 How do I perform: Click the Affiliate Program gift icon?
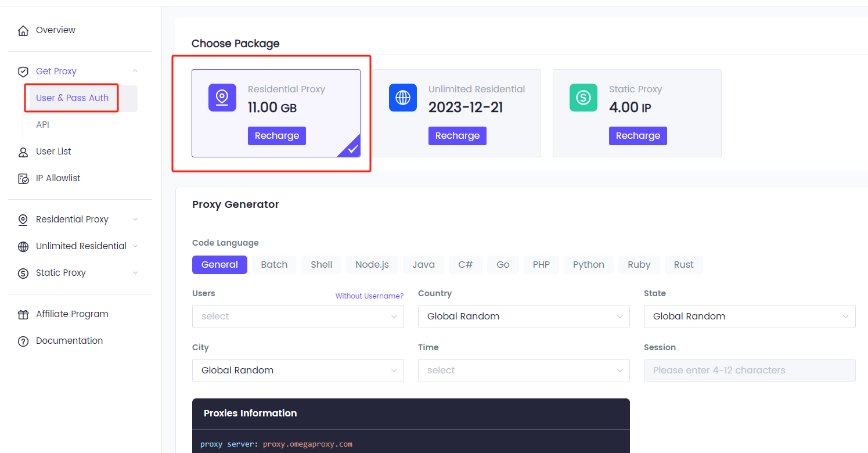pos(23,315)
